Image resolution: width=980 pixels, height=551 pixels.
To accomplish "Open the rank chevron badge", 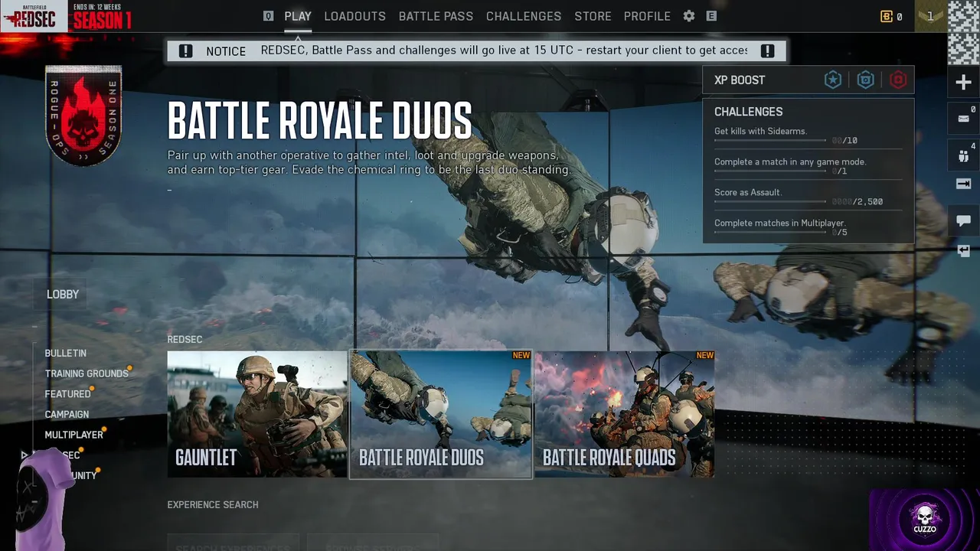I will [x=930, y=16].
